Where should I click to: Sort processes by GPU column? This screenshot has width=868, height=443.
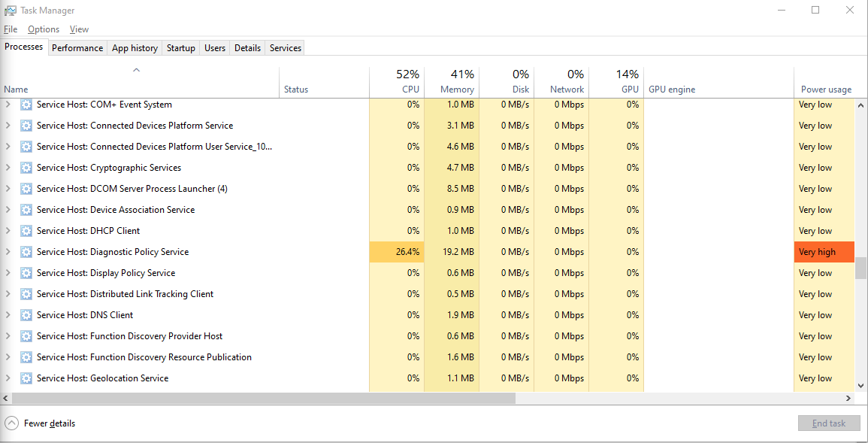tap(616, 82)
